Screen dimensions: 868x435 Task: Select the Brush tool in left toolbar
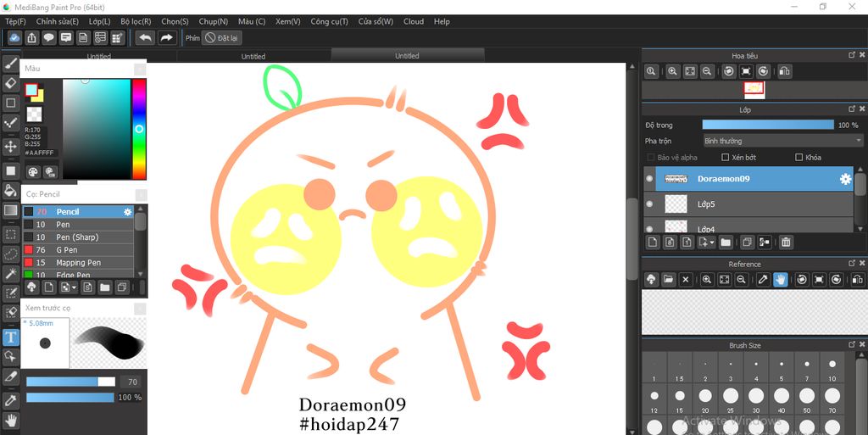tap(10, 64)
